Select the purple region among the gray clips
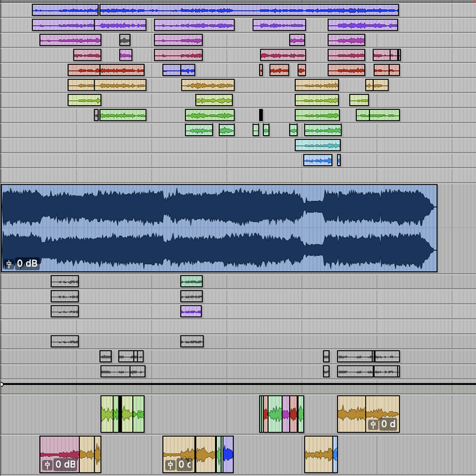The height and width of the screenshot is (476, 476). click(191, 311)
